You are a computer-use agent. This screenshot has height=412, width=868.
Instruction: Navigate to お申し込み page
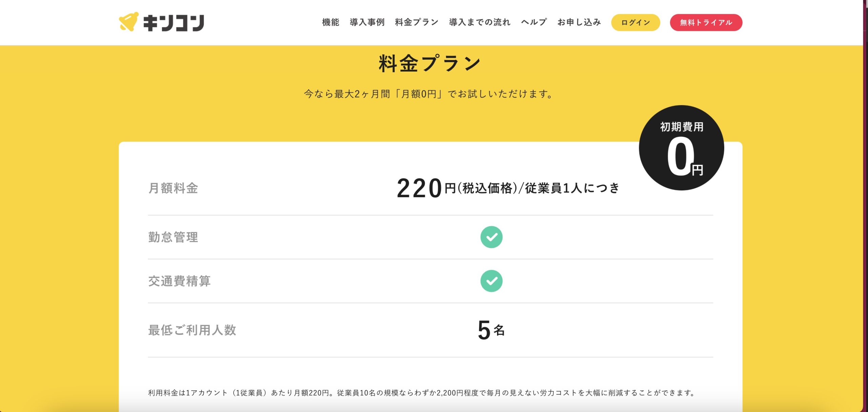coord(579,22)
